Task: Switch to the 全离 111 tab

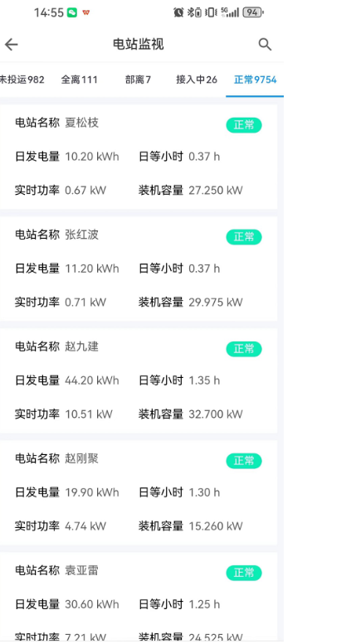Action: (80, 80)
